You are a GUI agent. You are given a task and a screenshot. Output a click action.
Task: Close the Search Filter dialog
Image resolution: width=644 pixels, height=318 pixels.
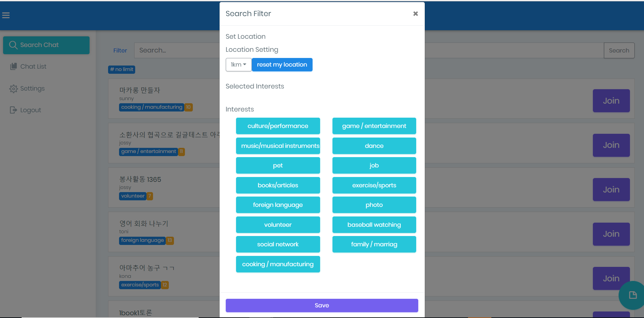415,14
